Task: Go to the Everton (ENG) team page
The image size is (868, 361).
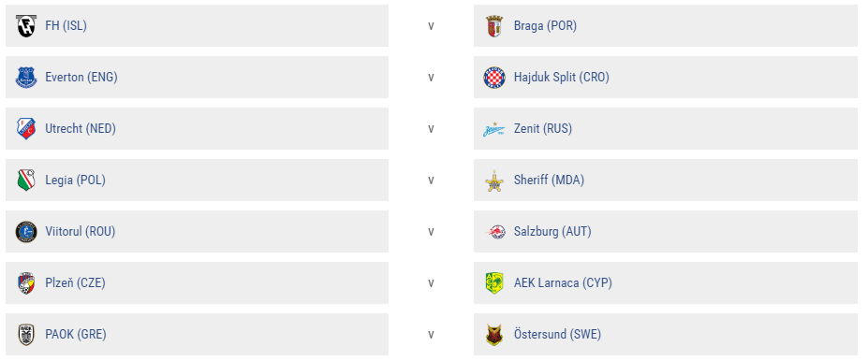Action: point(81,78)
